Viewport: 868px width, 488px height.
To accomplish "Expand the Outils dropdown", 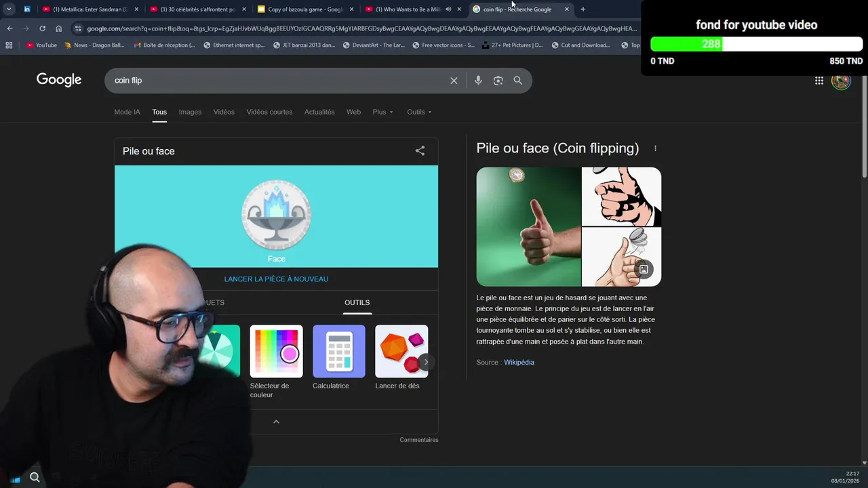I will coord(419,112).
